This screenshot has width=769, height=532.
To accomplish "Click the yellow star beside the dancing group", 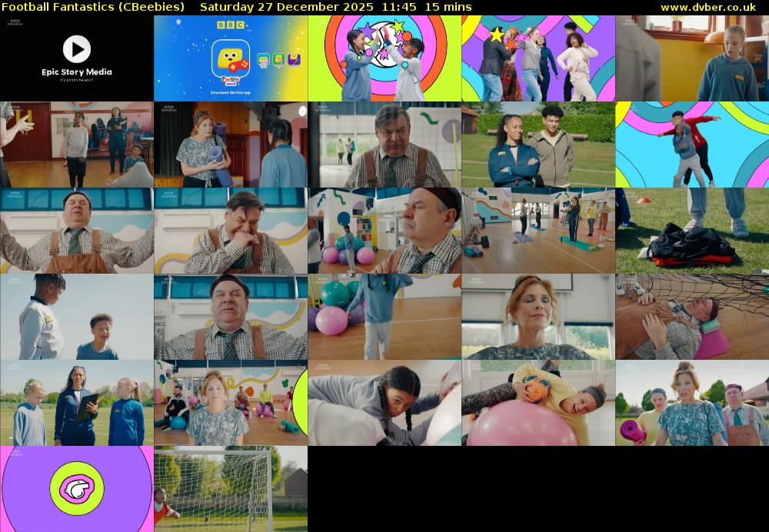I will coord(497,35).
